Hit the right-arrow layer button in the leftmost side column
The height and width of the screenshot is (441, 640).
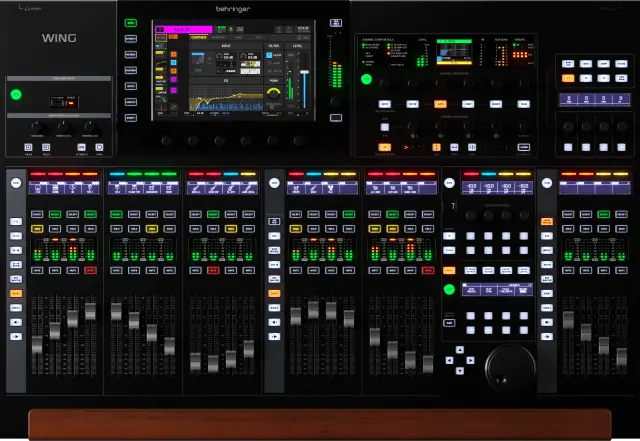(16, 336)
